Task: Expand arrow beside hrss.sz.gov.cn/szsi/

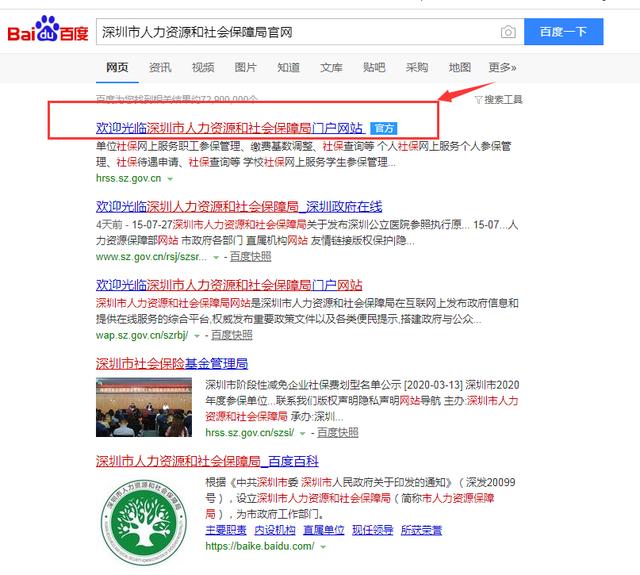Action: [x=302, y=433]
